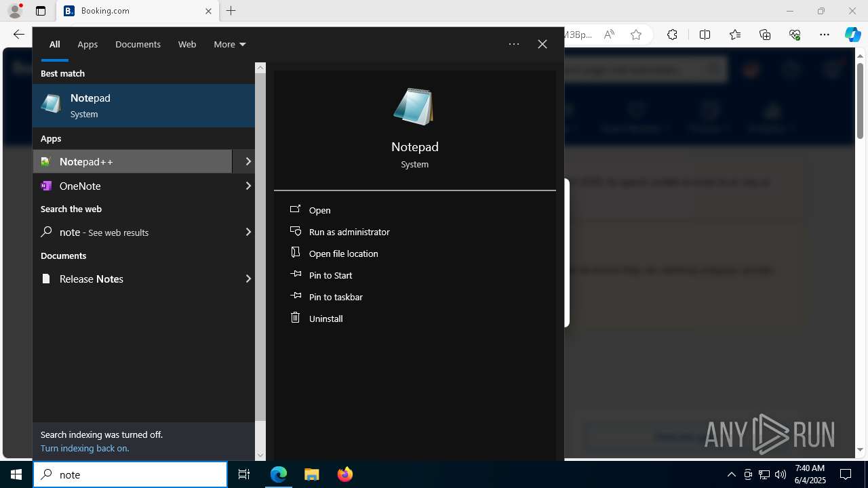The width and height of the screenshot is (868, 488).
Task: Click the Edge profile avatar icon
Action: 15,11
